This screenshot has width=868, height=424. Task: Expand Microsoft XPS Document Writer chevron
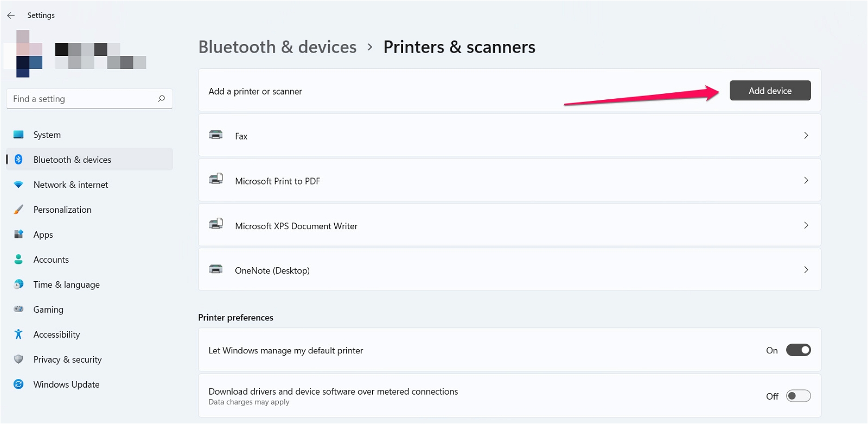[806, 225]
